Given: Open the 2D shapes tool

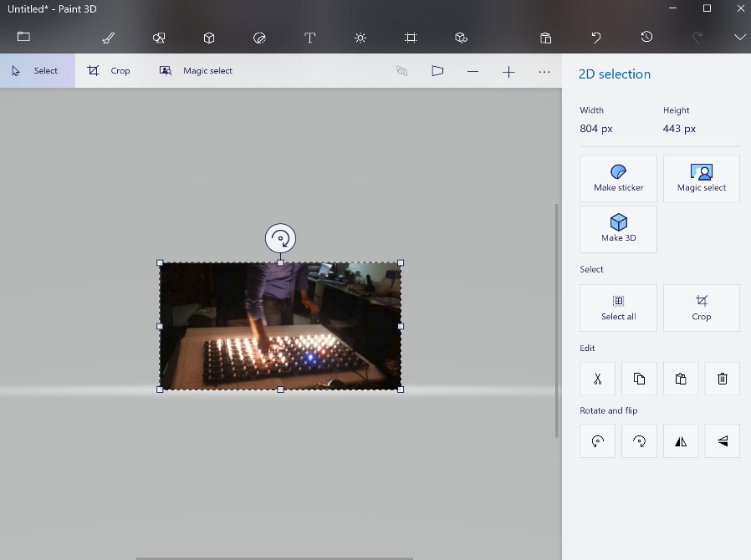Looking at the screenshot, I should pos(159,38).
